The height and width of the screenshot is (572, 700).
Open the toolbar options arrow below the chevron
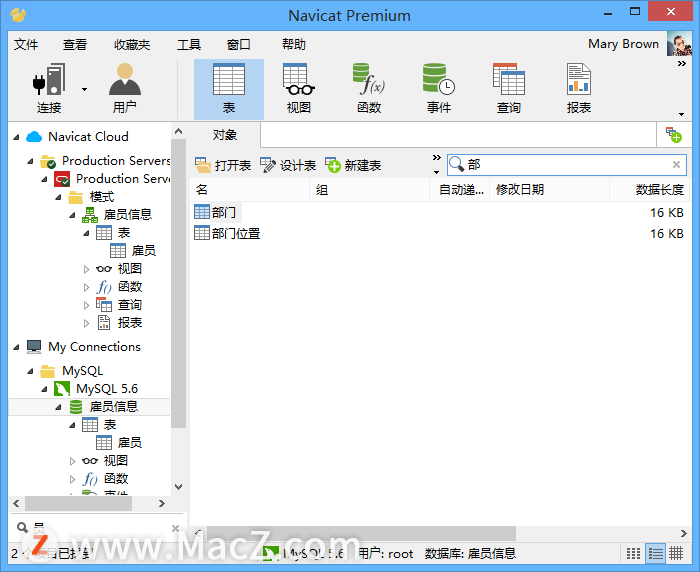coord(682,114)
